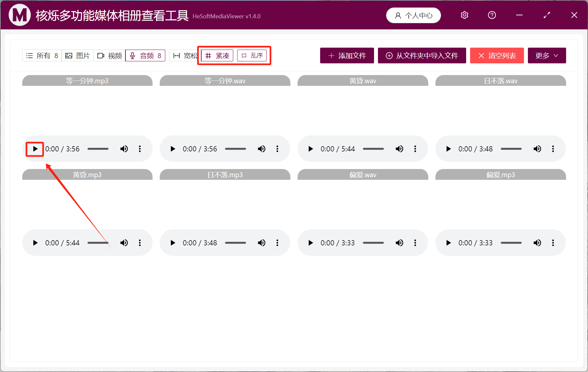Screen dimensions: 588x372
Task: Open the help question mark icon
Action: click(492, 15)
